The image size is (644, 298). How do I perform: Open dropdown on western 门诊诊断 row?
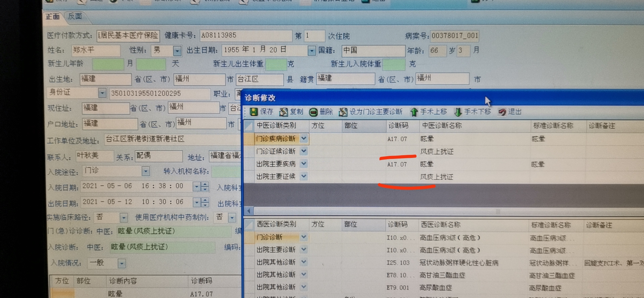(x=304, y=237)
